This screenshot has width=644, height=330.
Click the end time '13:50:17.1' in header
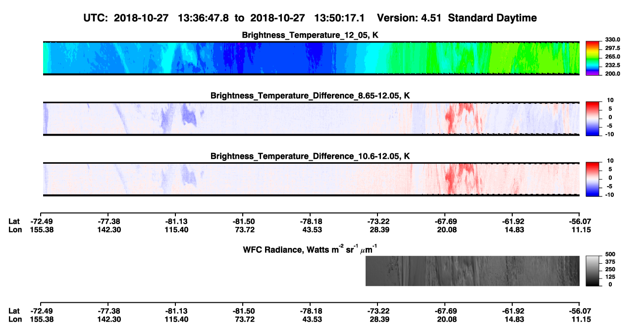coord(340,18)
